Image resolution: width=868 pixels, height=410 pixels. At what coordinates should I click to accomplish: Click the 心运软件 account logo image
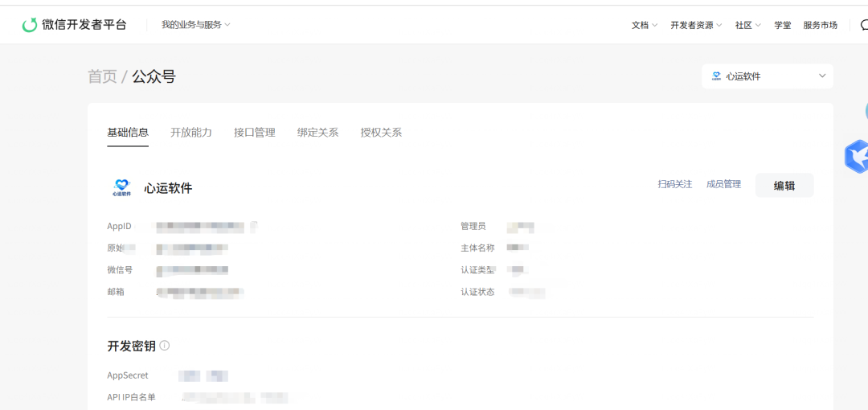coord(121,188)
